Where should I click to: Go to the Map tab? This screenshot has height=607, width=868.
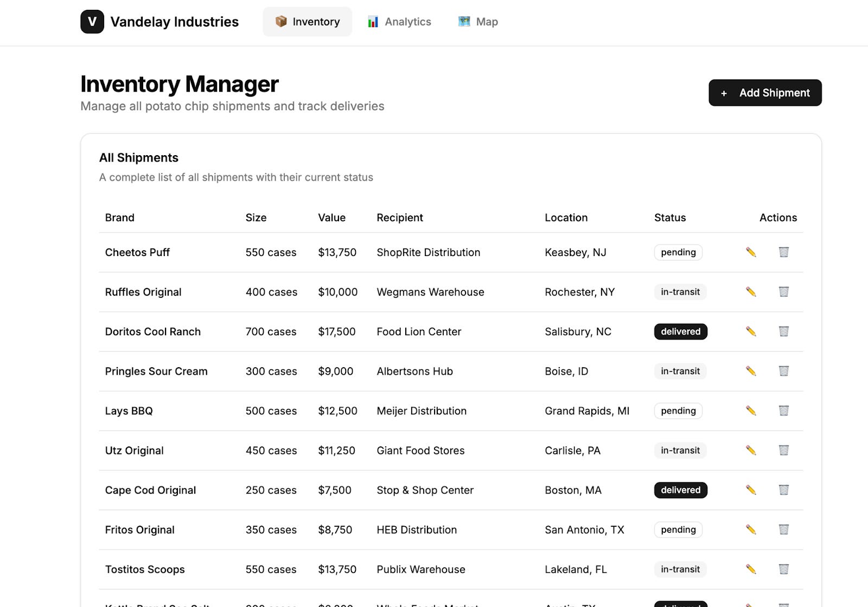pos(478,22)
